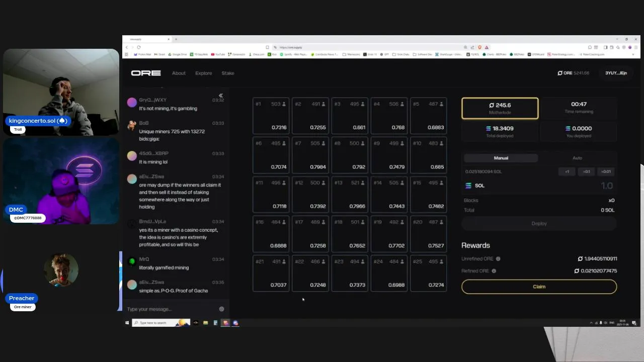Click the 18.3409 Total deployed card
The height and width of the screenshot is (362, 644).
500,131
